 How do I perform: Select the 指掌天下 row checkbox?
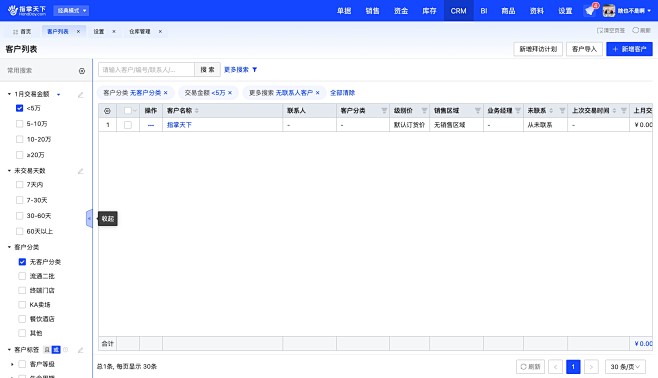click(x=128, y=125)
